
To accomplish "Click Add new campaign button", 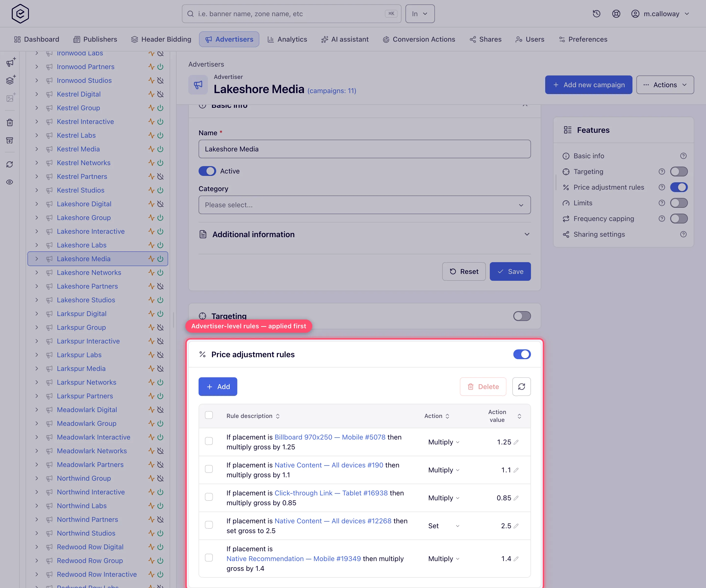I will 588,85.
